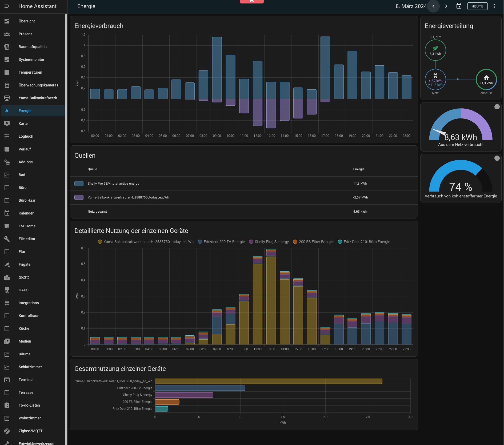Open the calendar date picker icon
The image size is (504, 445).
(459, 6)
